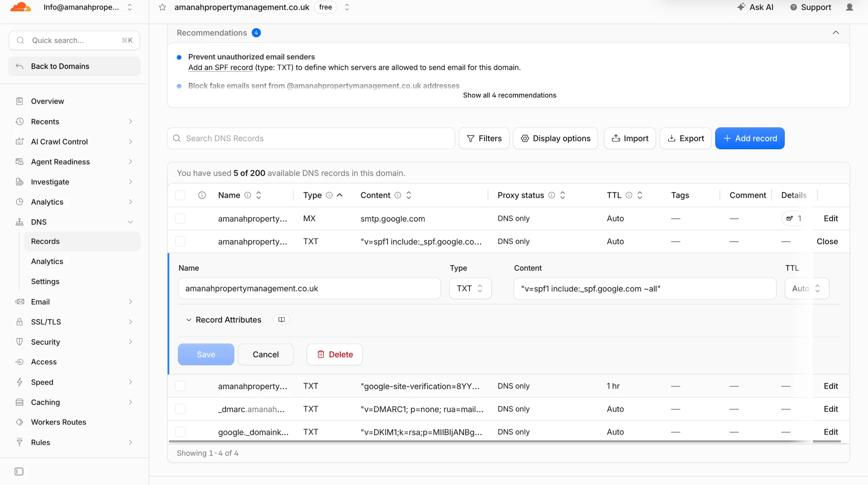Screen dimensions: 868x485
Task: Check the google._domainkey record checkbox
Action: coord(180,432)
